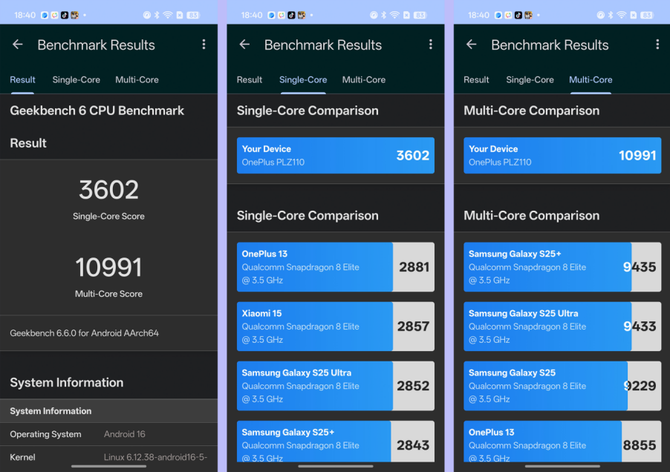
Task: Tap back arrow on Multi-Core Comparison screen
Action: pyautogui.click(x=471, y=45)
